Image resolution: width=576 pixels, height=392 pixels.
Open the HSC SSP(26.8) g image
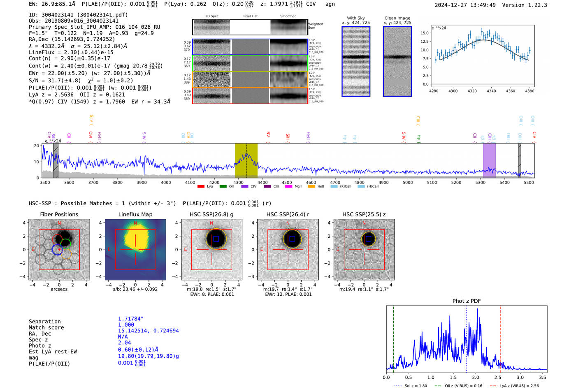click(211, 250)
